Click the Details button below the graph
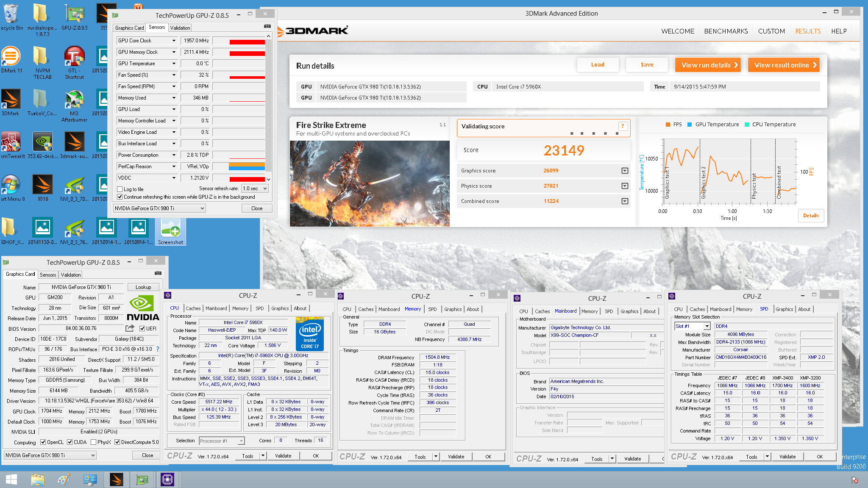The height and width of the screenshot is (488, 868). 811,216
